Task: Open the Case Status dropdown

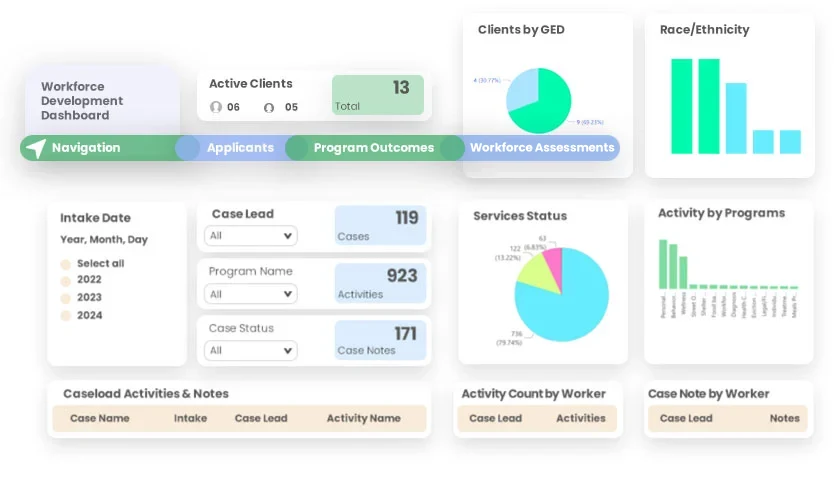Action: point(250,350)
